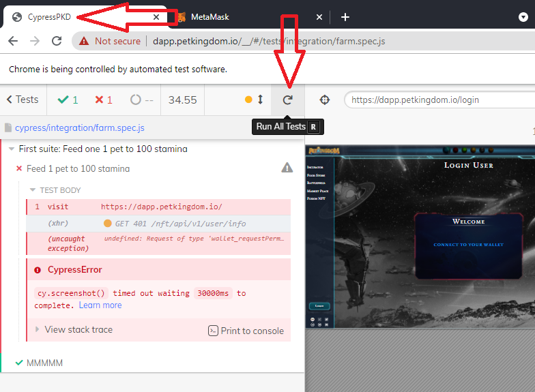This screenshot has height=392, width=535.
Task: Click the Login button in app sidebar
Action: (319, 305)
